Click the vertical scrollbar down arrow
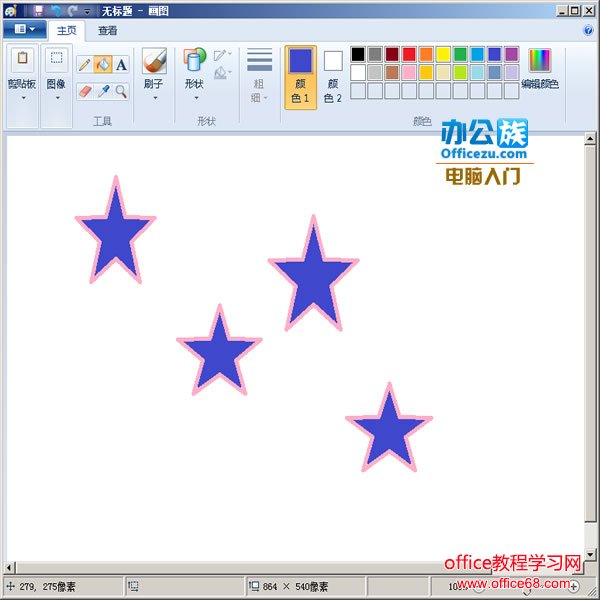Screen dimensions: 600x600 [590, 554]
